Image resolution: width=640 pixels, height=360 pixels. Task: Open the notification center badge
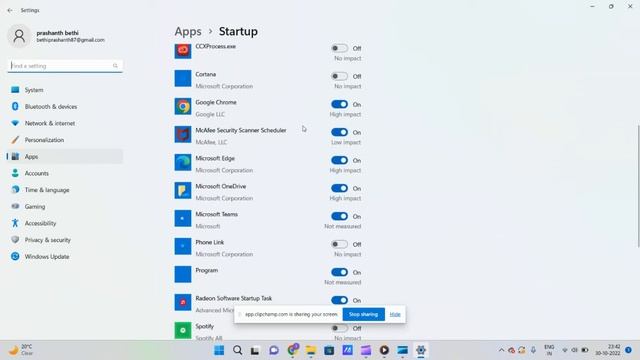tap(628, 350)
